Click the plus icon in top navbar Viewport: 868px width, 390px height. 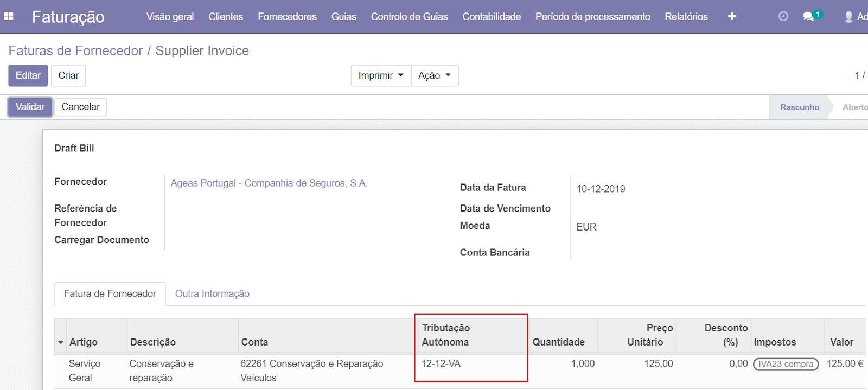coord(732,16)
